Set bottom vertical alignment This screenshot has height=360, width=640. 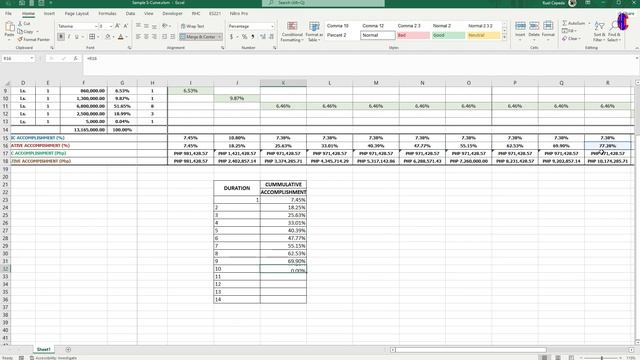(x=154, y=26)
